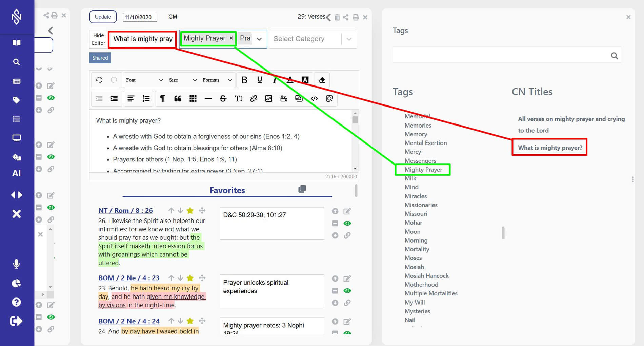
Task: Expand the Formats dropdown
Action: [x=217, y=80]
